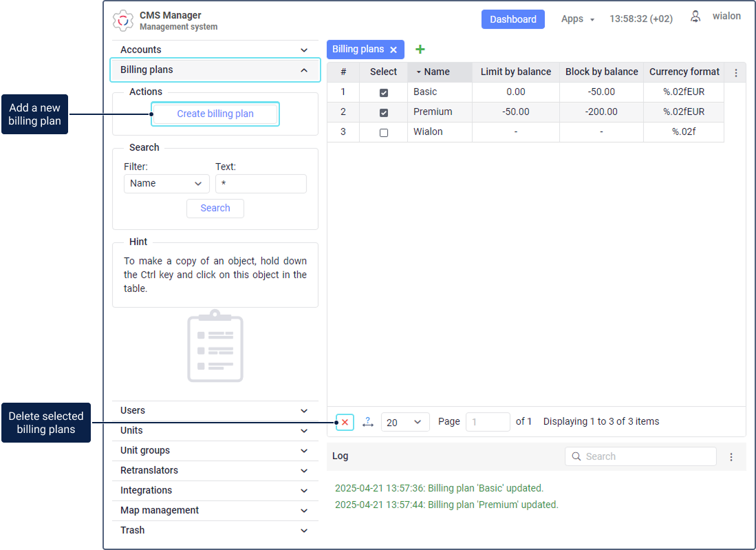
Task: Check the Wialon billing plan checkbox
Action: click(384, 133)
